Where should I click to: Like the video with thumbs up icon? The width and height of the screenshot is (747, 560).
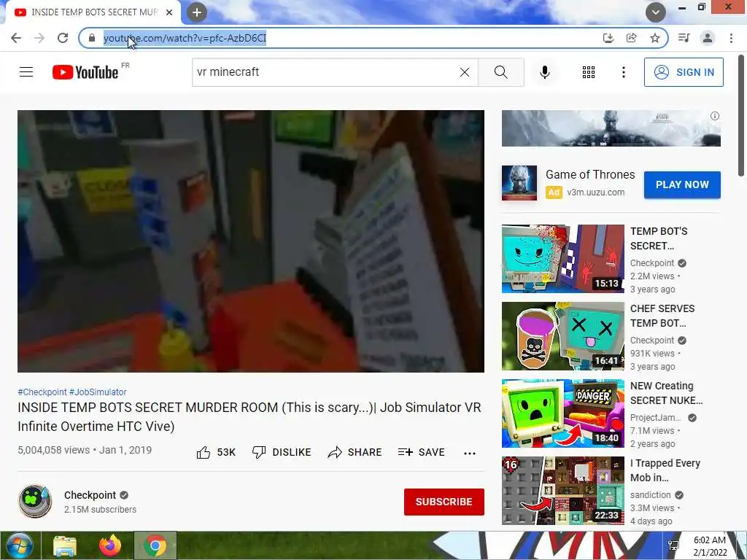click(x=204, y=452)
